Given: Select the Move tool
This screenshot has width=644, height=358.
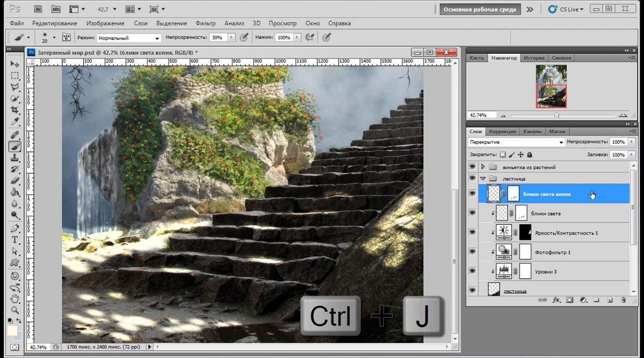Looking at the screenshot, I should 15,64.
